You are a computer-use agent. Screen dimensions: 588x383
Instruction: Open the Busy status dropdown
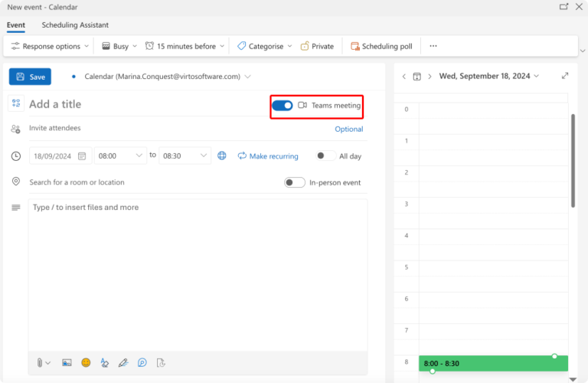[119, 46]
